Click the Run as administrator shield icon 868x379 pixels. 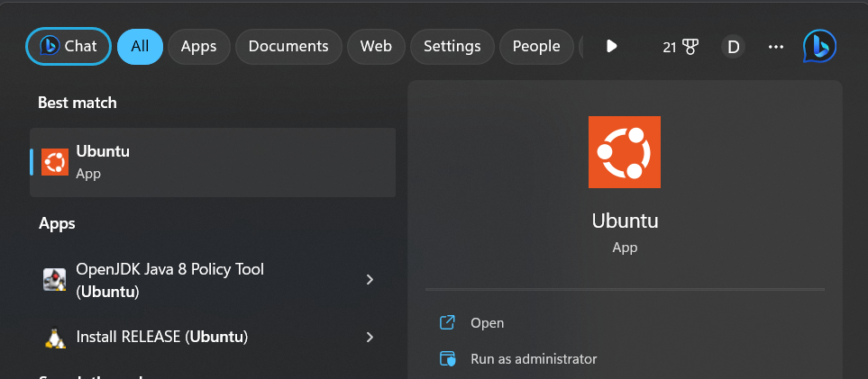447,359
